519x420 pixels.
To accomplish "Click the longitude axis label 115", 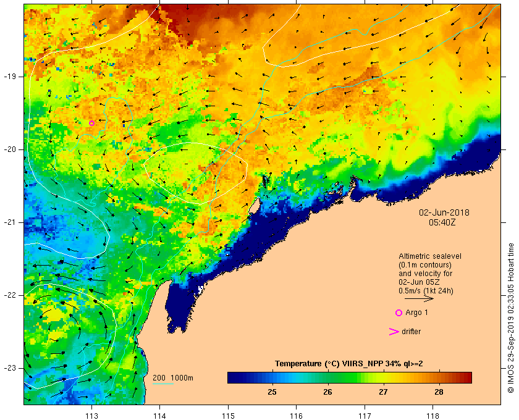I will click(228, 416).
